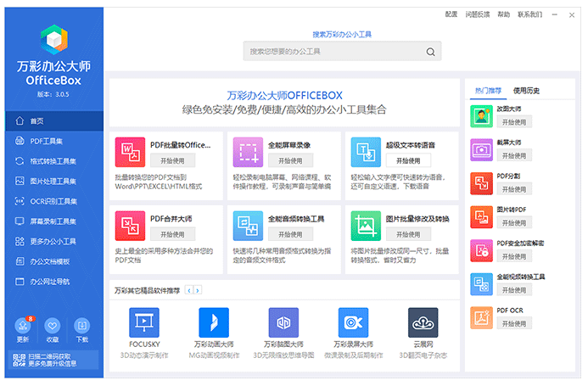Click the 改图大师 icon in right panel

point(482,116)
